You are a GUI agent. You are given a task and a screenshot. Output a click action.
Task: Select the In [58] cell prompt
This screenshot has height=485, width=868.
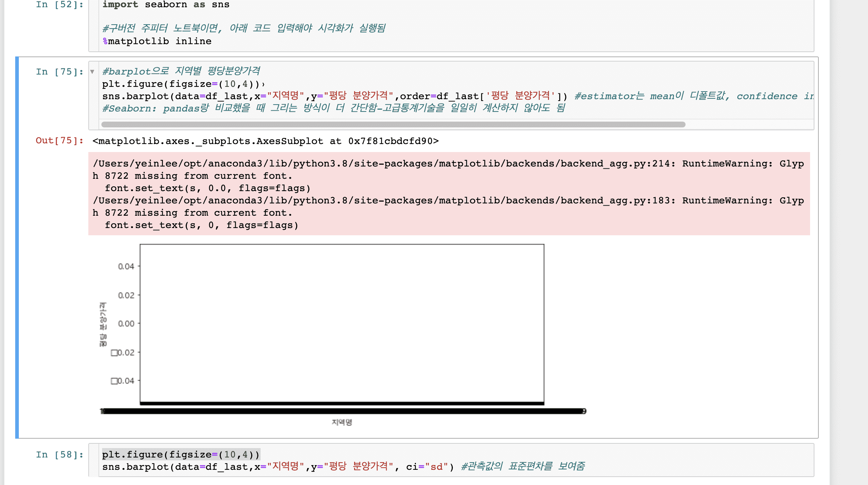point(59,455)
